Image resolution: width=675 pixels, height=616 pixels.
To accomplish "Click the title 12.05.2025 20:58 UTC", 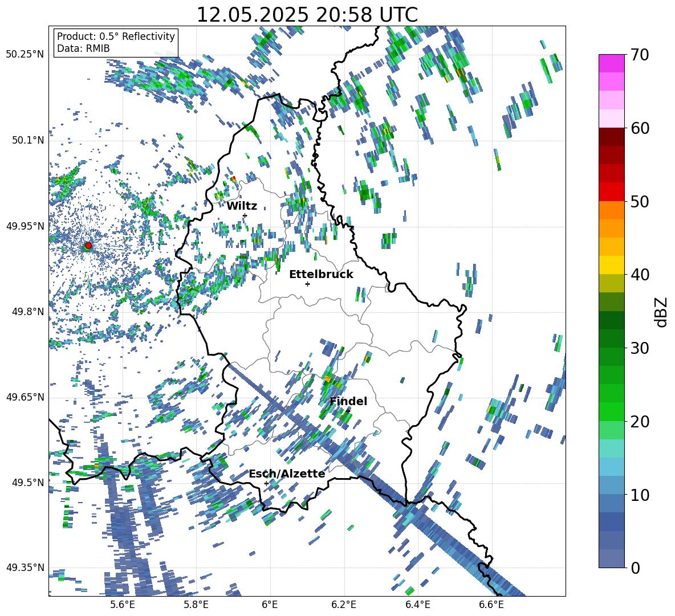I will (x=307, y=15).
